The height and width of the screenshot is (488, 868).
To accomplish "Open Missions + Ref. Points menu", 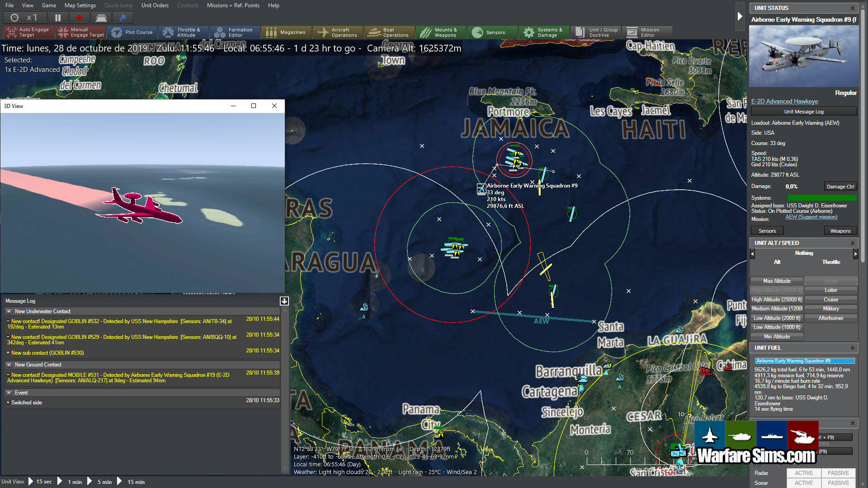I will coord(233,5).
